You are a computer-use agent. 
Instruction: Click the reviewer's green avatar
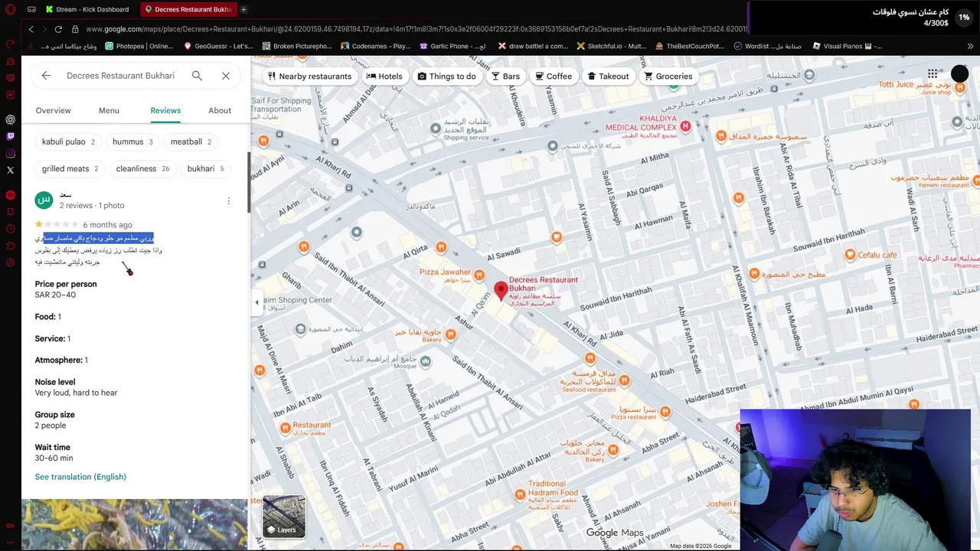click(44, 201)
